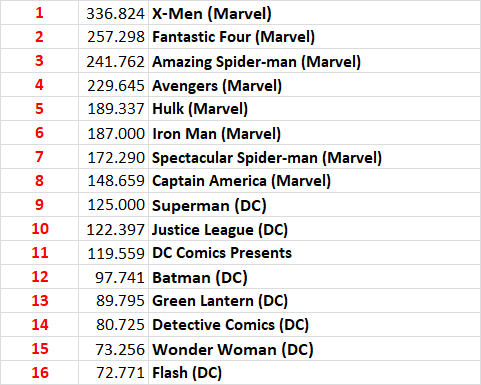The width and height of the screenshot is (481, 385).
Task: Select the 122.397 value cell
Action: (114, 229)
